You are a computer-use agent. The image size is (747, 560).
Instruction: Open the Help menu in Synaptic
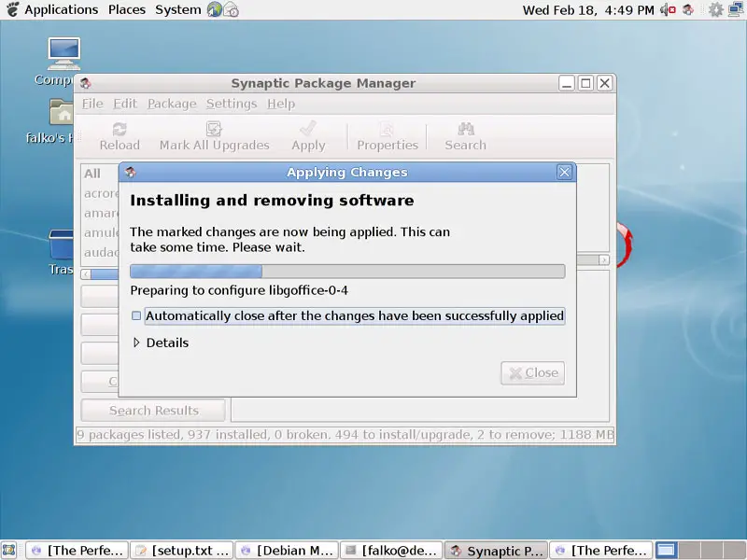(x=281, y=104)
